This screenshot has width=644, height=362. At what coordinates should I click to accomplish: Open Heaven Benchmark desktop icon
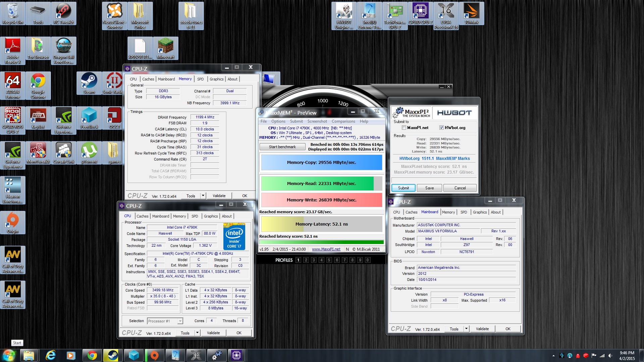point(13,190)
